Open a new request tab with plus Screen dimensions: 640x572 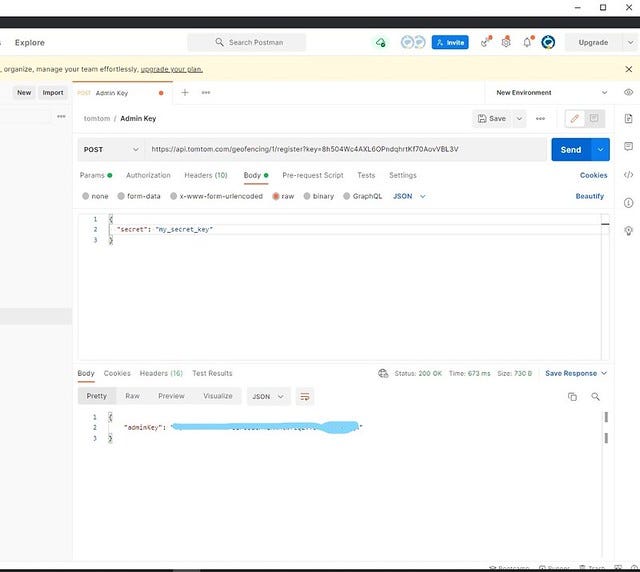185,93
